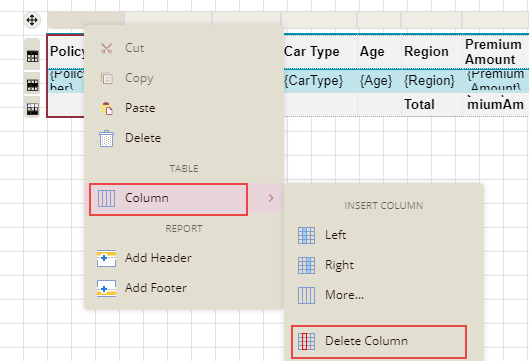Choose Paste from the context menu
The width and height of the screenshot is (529, 361).
(x=184, y=108)
